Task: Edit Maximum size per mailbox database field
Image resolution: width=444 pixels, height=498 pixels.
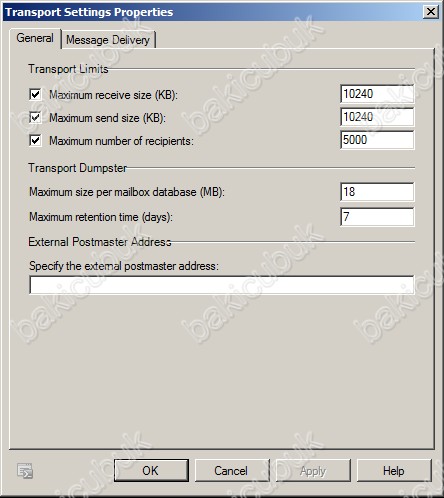Action: (x=377, y=192)
